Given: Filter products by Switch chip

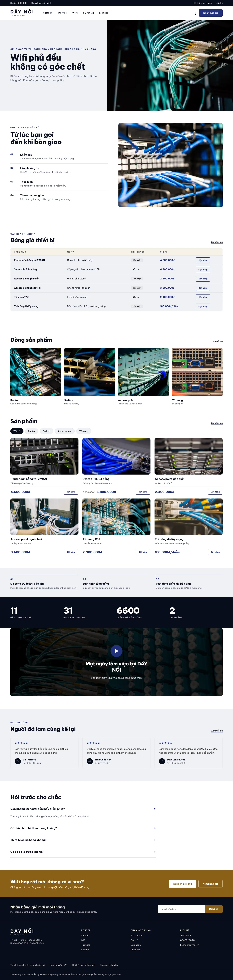Looking at the screenshot, I should [46, 431].
